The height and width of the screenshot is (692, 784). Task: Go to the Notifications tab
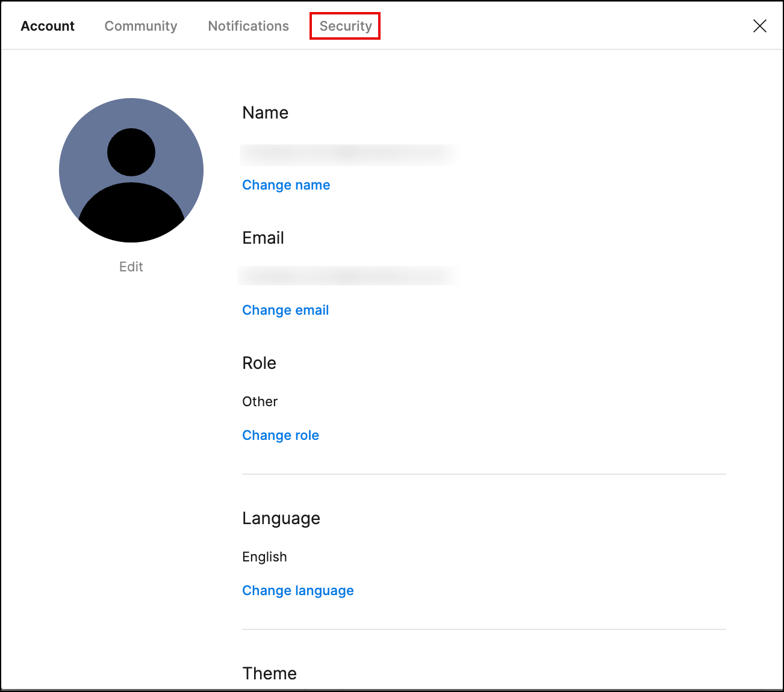(x=247, y=26)
